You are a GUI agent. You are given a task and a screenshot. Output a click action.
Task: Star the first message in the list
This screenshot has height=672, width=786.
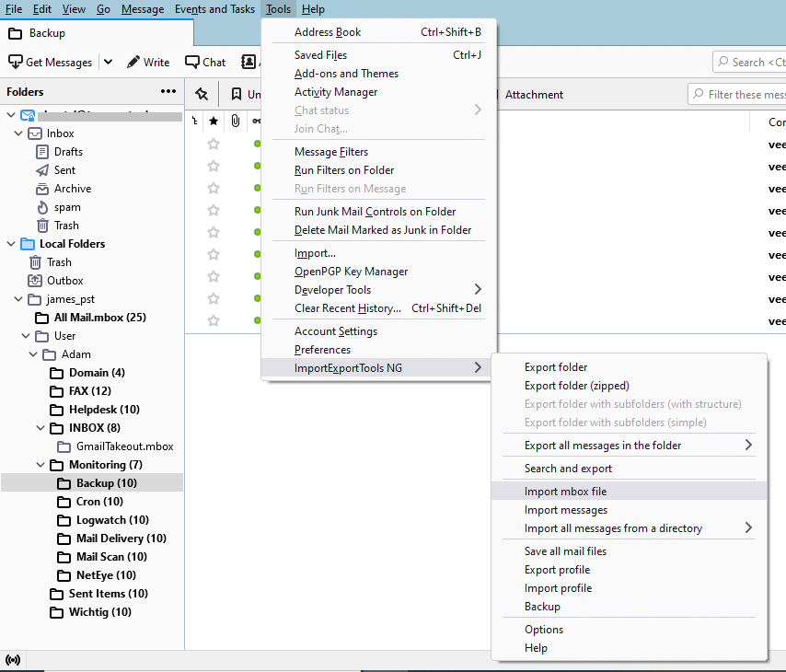pyautogui.click(x=213, y=144)
